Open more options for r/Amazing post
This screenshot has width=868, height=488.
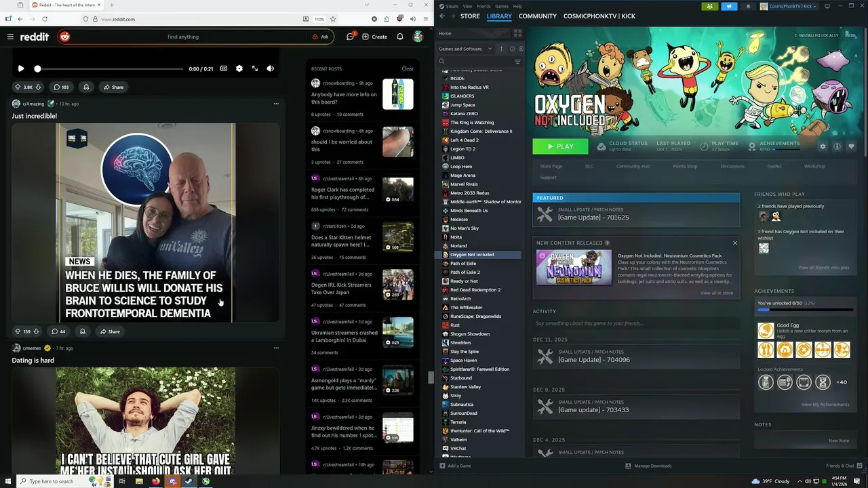(x=276, y=104)
